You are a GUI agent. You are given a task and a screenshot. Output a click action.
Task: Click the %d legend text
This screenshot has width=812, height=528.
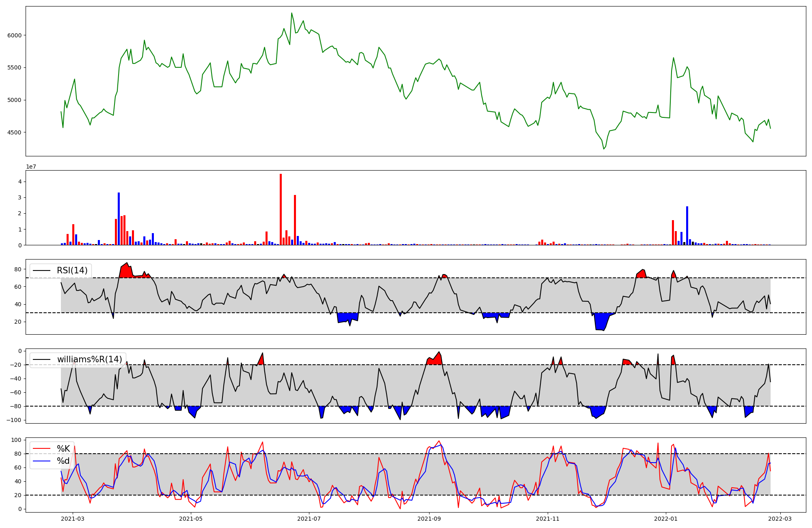coord(63,461)
